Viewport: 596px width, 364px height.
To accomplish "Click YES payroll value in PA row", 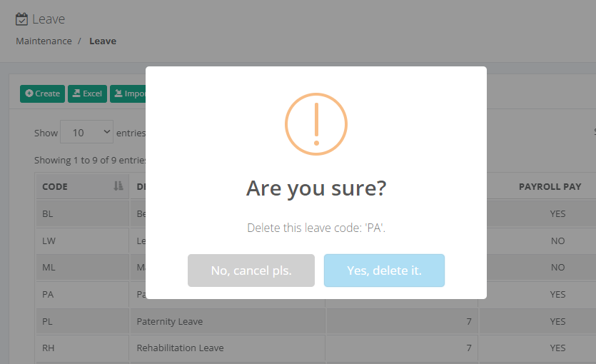I will click(x=557, y=295).
